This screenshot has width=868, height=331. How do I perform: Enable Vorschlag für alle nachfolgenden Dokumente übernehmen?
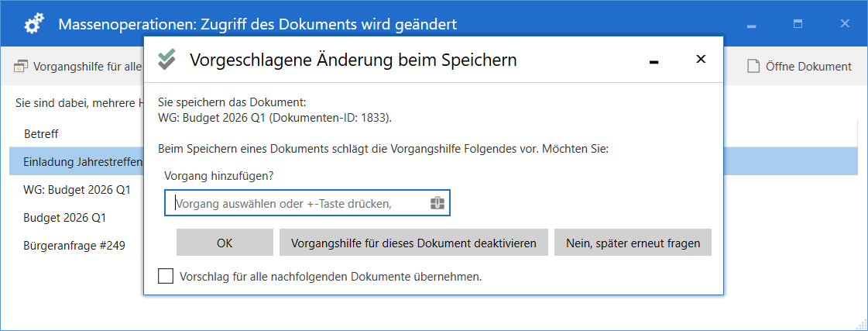(x=166, y=276)
